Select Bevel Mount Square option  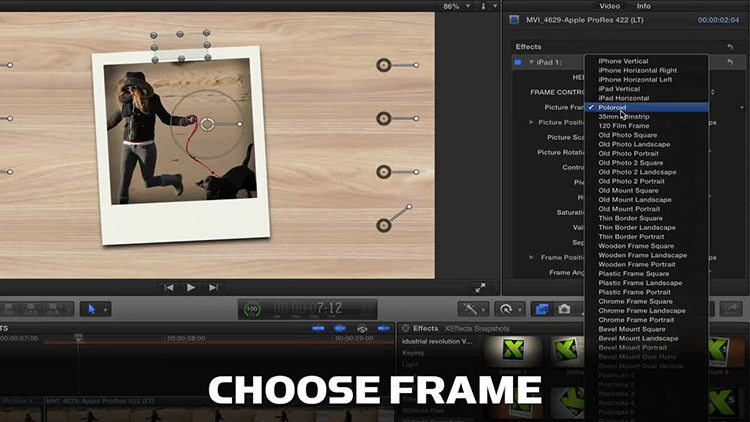click(631, 329)
